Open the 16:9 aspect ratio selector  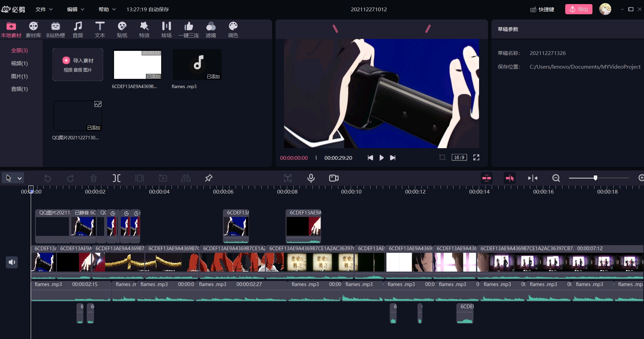pos(459,157)
